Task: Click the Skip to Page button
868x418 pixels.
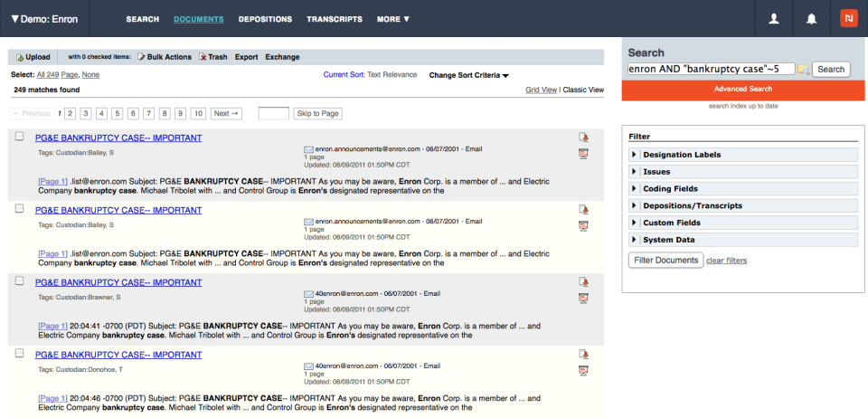Action: point(317,113)
